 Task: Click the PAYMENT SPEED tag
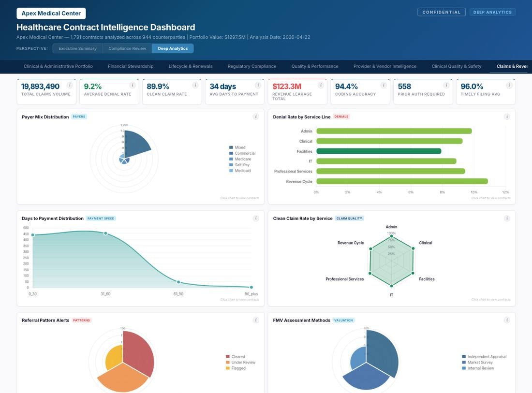(x=101, y=218)
